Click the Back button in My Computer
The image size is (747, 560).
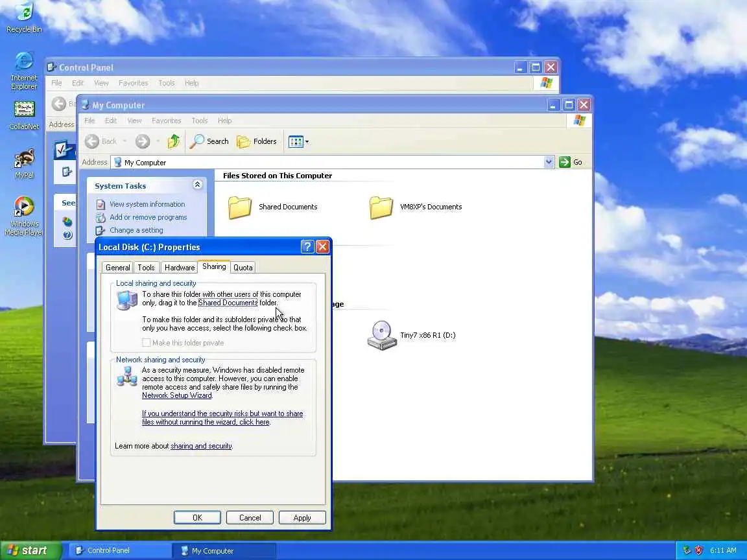(x=101, y=141)
